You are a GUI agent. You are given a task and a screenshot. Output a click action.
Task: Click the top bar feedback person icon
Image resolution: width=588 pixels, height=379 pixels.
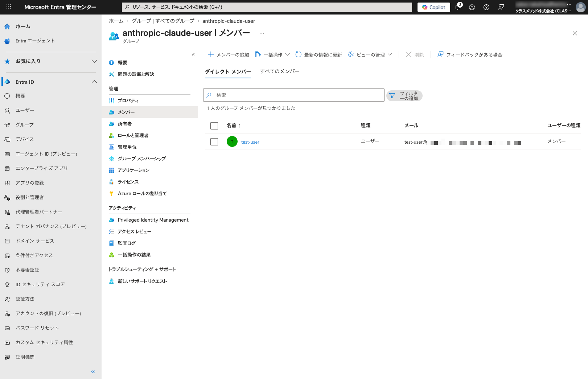tap(501, 7)
